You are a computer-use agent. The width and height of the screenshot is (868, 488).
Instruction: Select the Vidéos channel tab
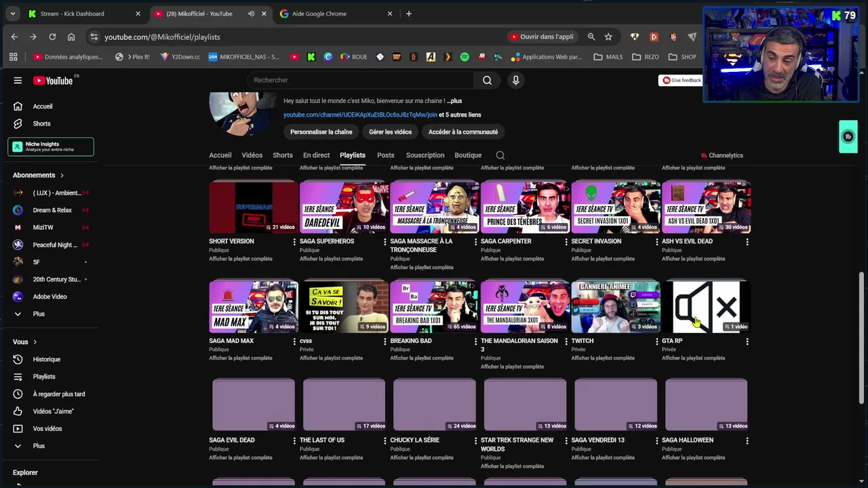coord(252,155)
